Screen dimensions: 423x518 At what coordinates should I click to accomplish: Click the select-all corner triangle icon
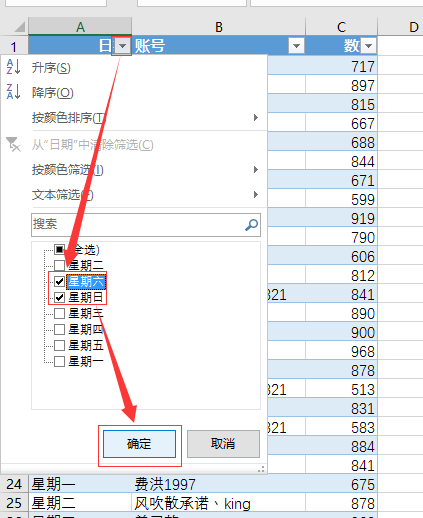click(19, 27)
